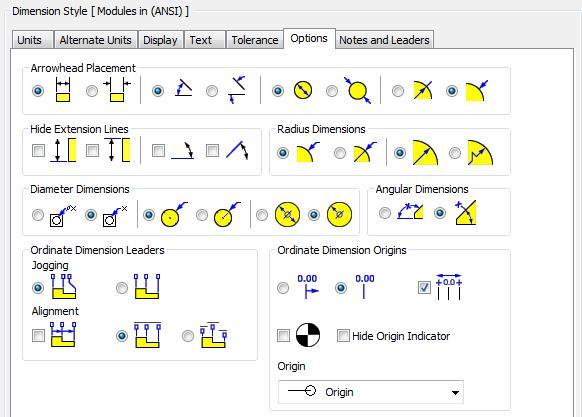This screenshot has width=582, height=417.
Task: Click the linear arrows-outside placement icon
Action: pyautogui.click(x=117, y=90)
